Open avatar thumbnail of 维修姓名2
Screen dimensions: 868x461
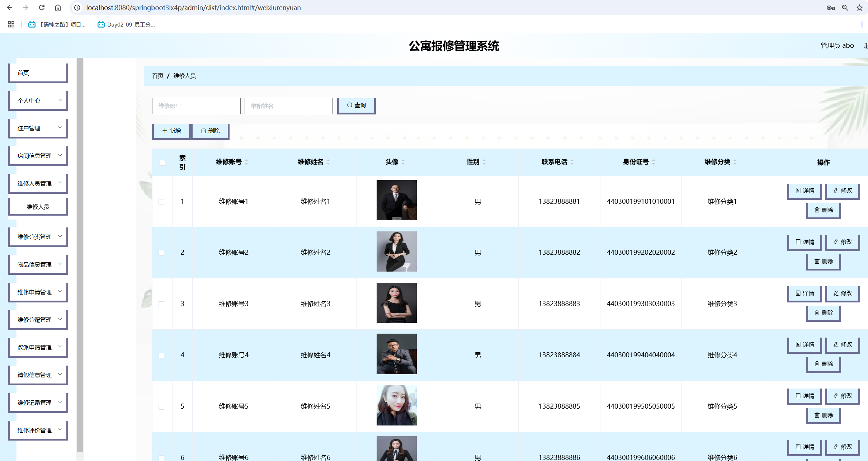click(396, 251)
